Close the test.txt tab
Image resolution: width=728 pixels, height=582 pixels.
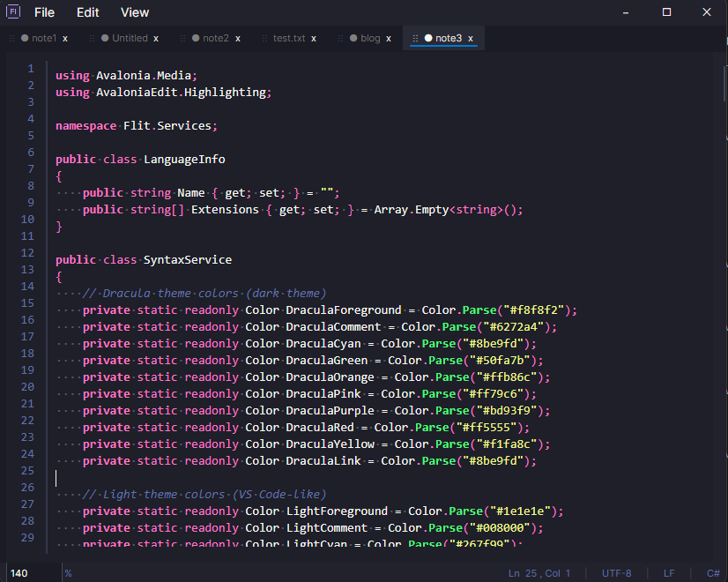coord(314,39)
